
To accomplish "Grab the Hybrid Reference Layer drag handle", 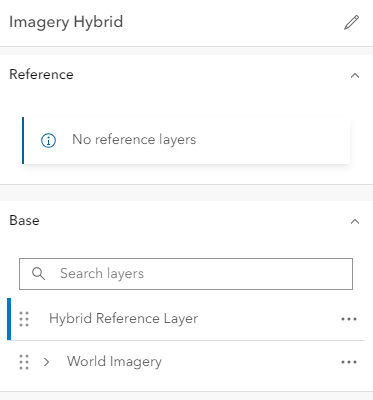I will [x=24, y=319].
